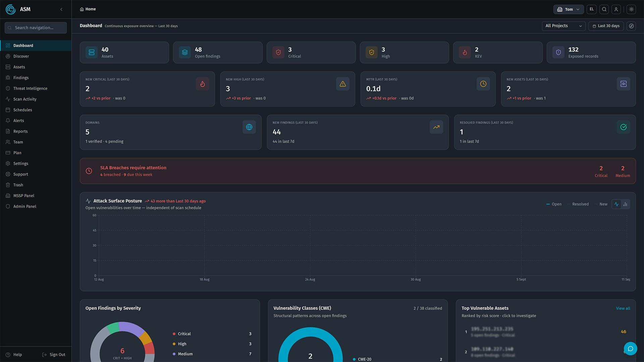Click the ASM logo icon
Viewport: 644px width, 362px height.
11,9
